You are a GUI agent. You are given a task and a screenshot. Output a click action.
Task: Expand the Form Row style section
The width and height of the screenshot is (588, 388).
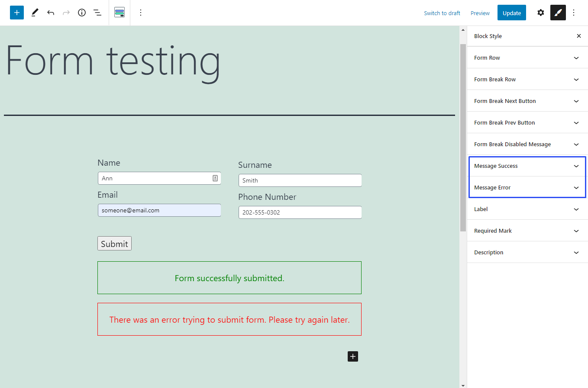pyautogui.click(x=576, y=58)
